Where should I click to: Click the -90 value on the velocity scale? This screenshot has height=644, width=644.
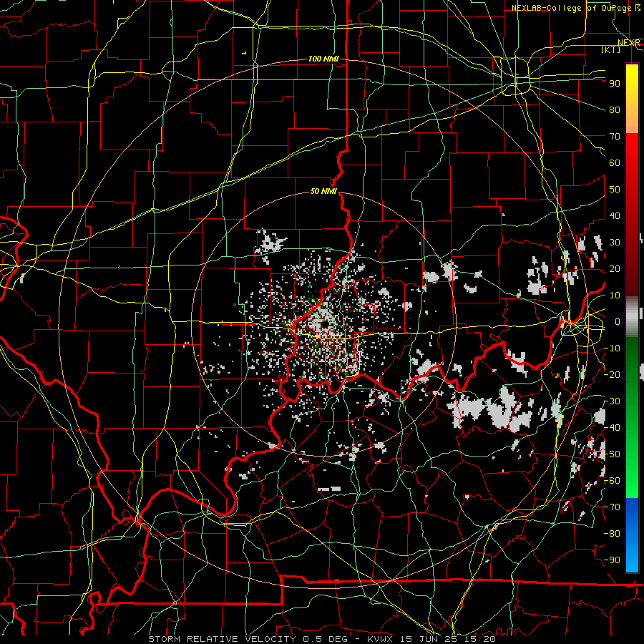(613, 560)
